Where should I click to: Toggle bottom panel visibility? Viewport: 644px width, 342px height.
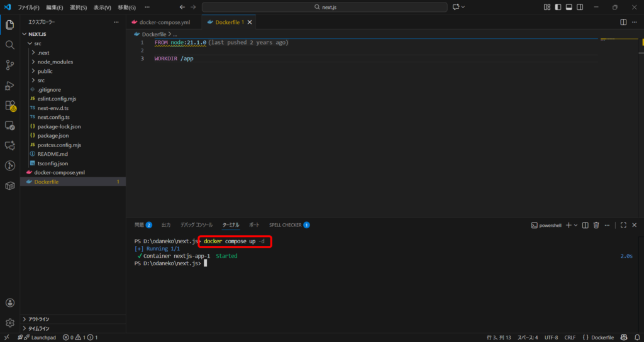569,7
